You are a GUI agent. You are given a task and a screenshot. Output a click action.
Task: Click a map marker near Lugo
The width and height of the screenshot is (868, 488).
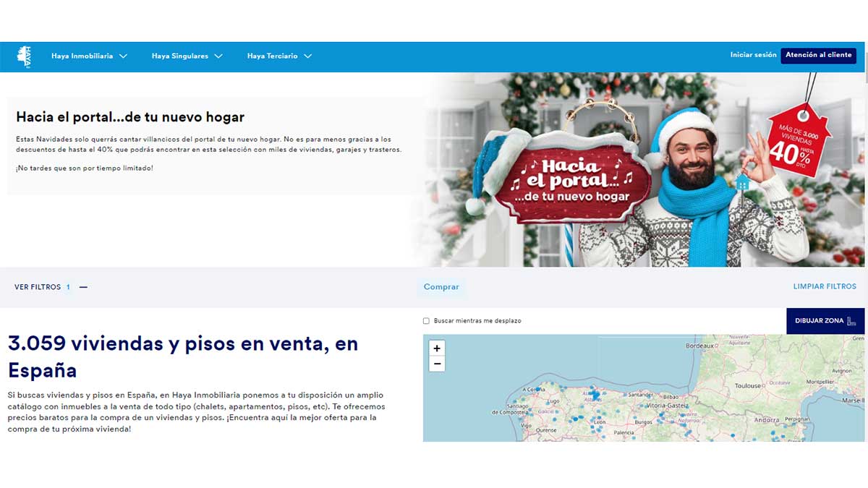(x=548, y=403)
